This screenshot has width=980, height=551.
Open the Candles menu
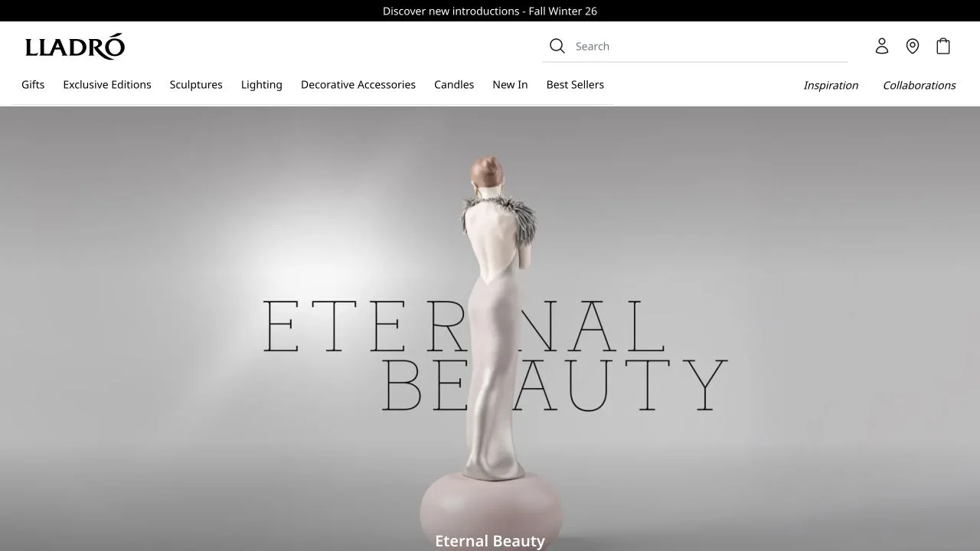pos(454,85)
